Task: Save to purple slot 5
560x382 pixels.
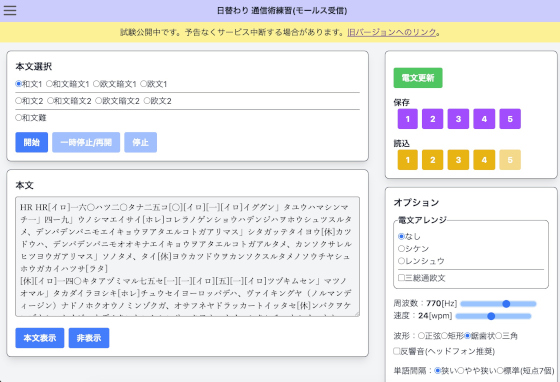Action: [510, 119]
